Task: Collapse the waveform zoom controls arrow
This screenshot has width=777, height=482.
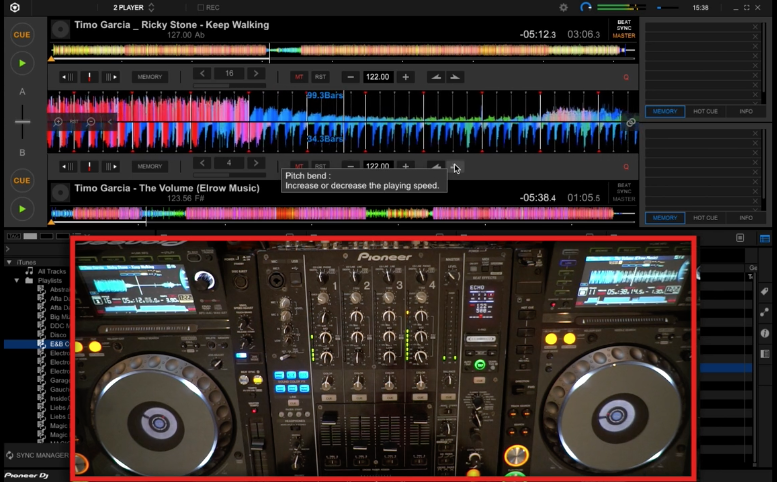Action: click(x=110, y=121)
